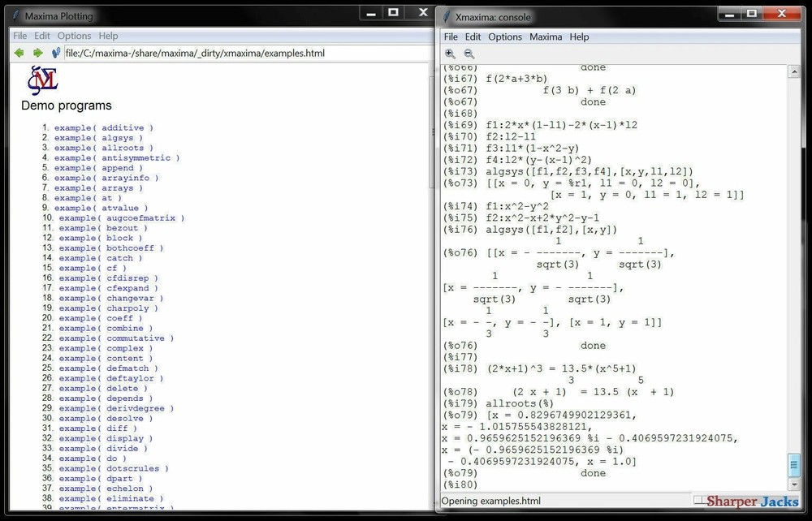Run the example( changevar ) demo link
The height and width of the screenshot is (521, 812).
click(110, 298)
